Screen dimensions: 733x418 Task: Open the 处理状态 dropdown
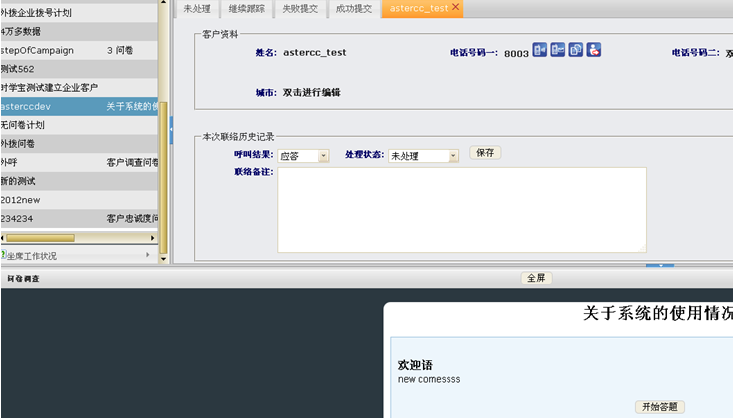(453, 156)
